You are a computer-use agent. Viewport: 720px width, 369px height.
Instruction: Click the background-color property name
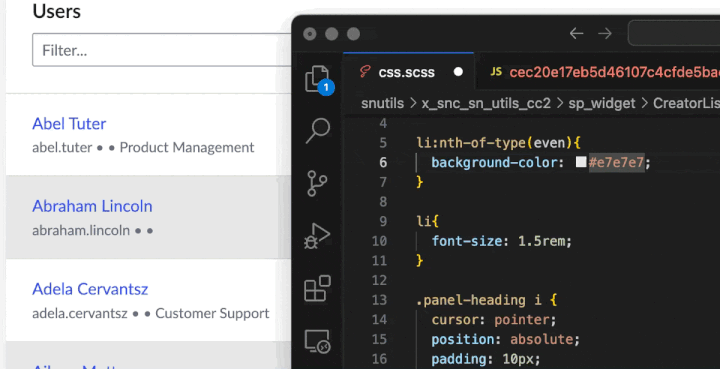(495, 162)
